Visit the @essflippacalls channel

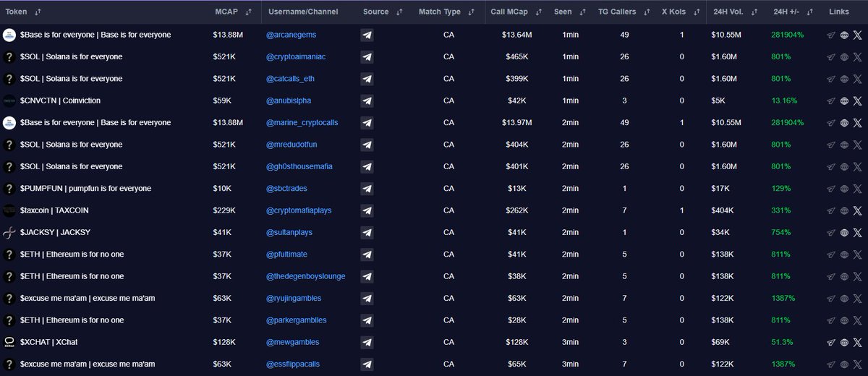[x=293, y=364]
